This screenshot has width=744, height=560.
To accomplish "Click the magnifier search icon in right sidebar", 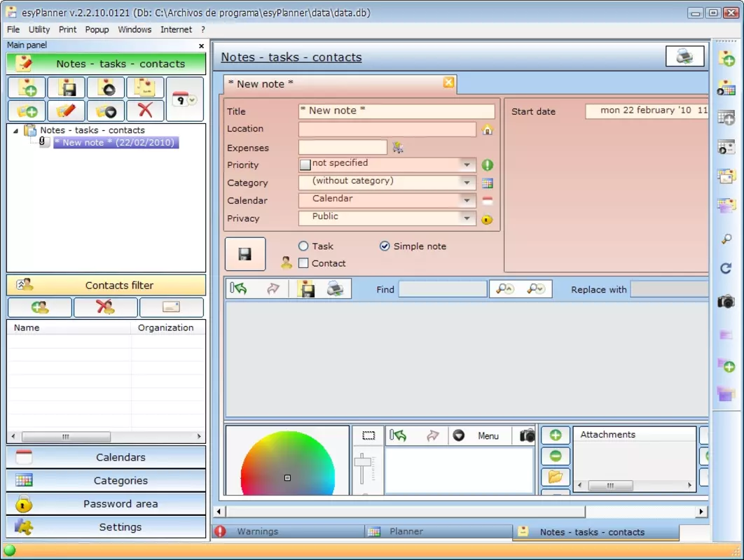I will pyautogui.click(x=726, y=239).
